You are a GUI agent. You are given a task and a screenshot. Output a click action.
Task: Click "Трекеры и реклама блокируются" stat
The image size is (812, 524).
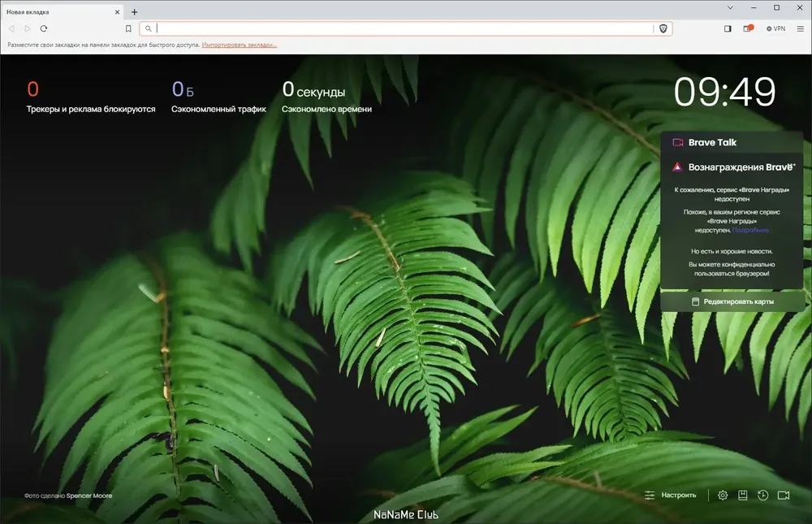point(91,97)
